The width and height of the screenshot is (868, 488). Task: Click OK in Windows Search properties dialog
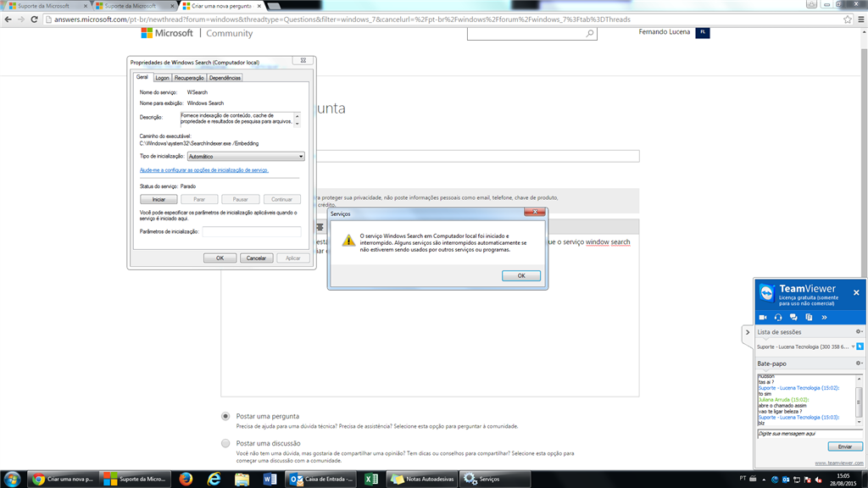pos(220,258)
